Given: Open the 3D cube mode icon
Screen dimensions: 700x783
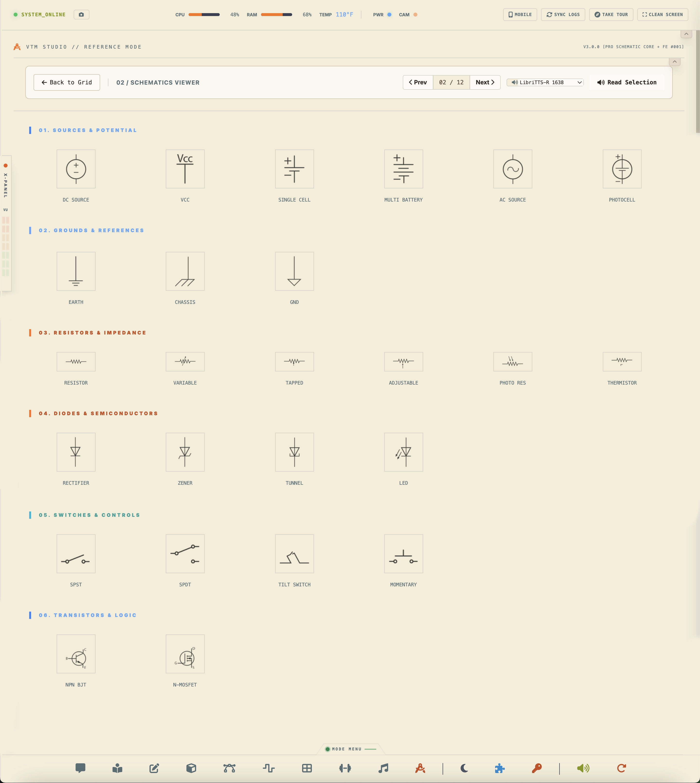Looking at the screenshot, I should (191, 768).
